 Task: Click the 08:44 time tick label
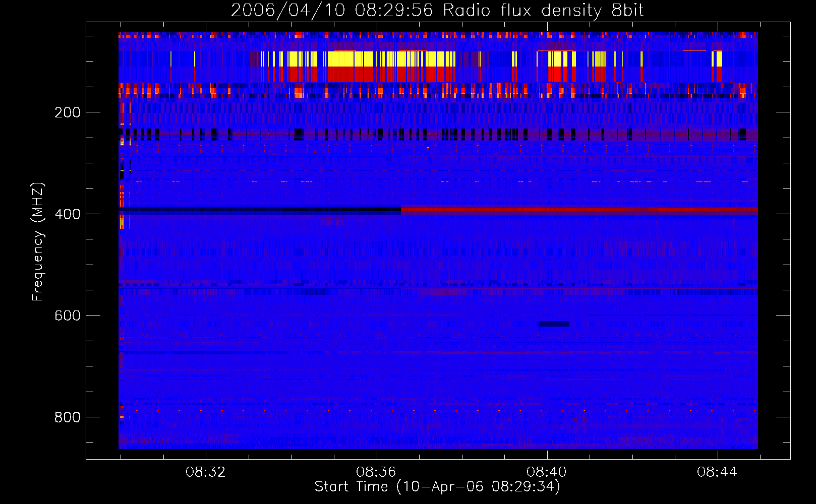(717, 472)
